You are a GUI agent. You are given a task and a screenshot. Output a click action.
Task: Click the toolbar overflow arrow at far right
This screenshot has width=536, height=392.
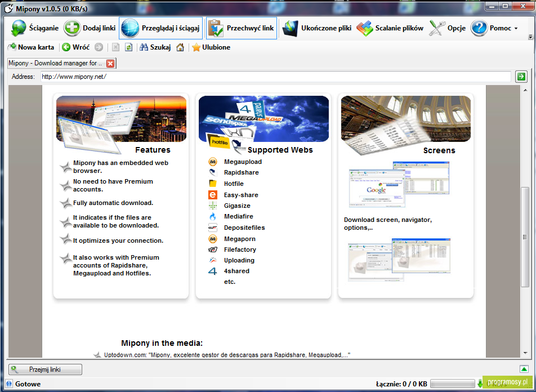point(530,37)
